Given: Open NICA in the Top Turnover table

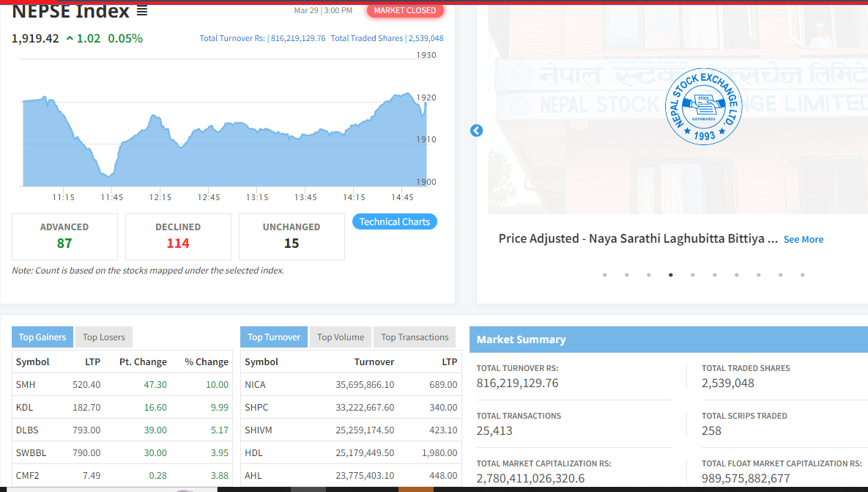Looking at the screenshot, I should coord(255,384).
